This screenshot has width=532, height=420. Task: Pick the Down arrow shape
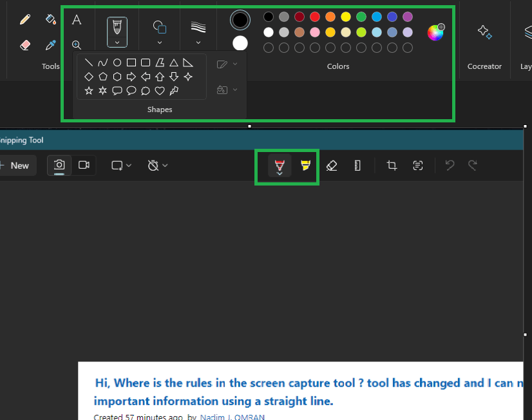tap(174, 77)
